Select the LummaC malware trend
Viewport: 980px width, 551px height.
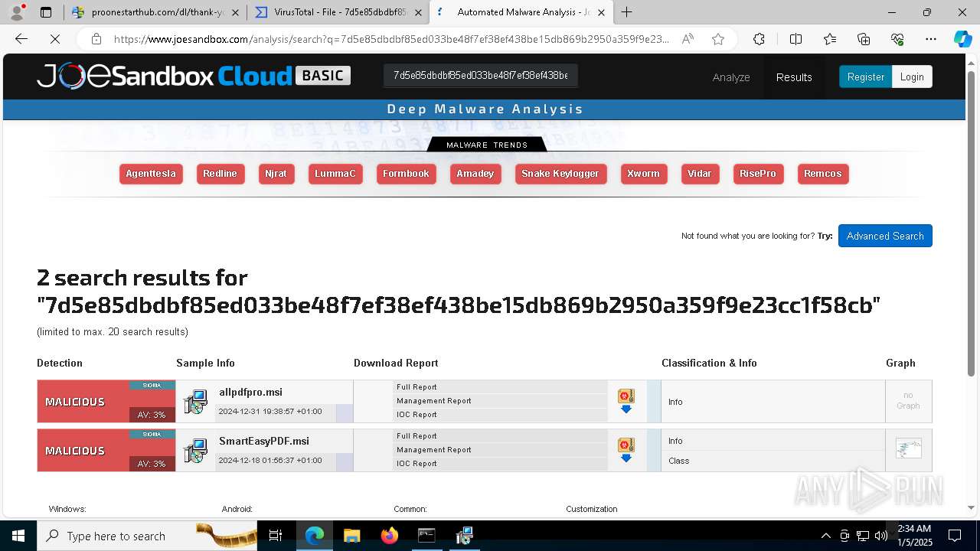(x=335, y=174)
